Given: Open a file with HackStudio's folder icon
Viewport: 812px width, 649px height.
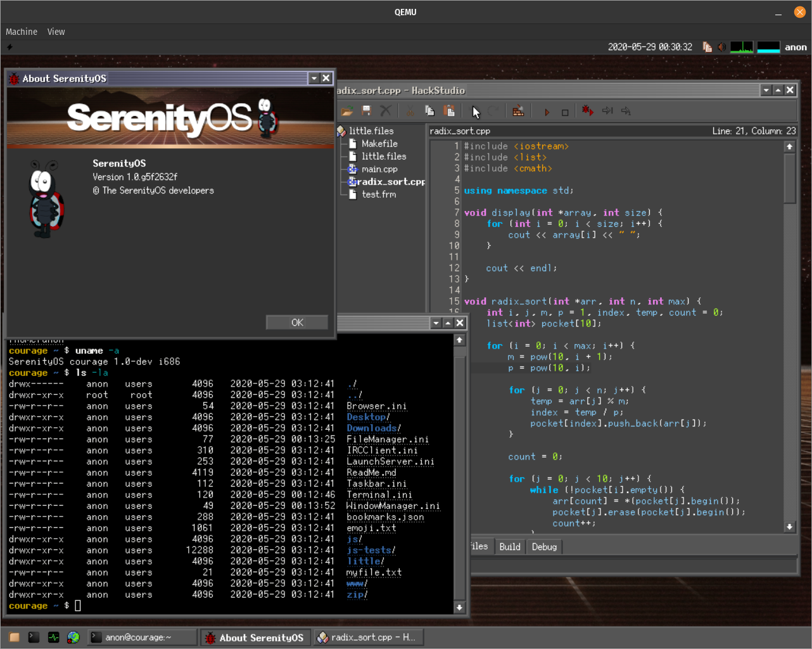Looking at the screenshot, I should coord(346,111).
